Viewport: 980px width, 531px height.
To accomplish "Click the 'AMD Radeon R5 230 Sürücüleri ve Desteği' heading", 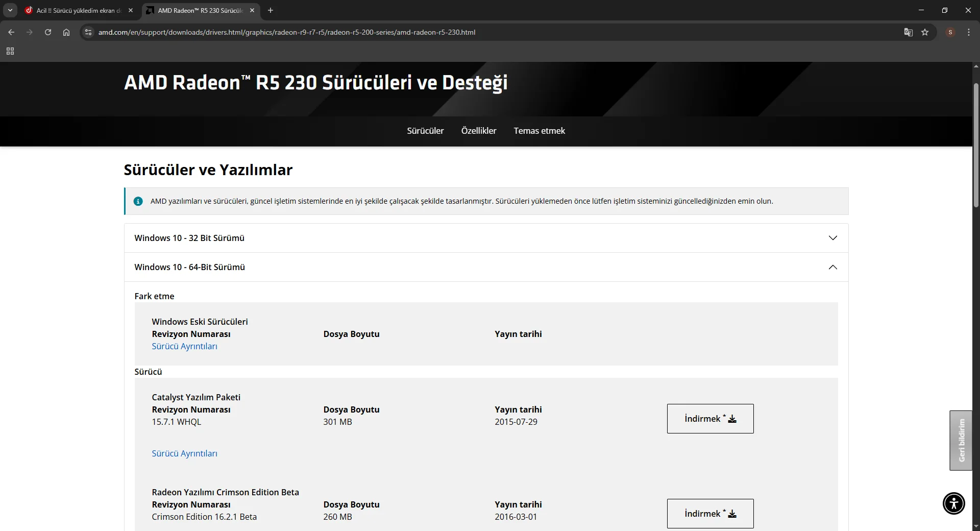I will (x=316, y=83).
